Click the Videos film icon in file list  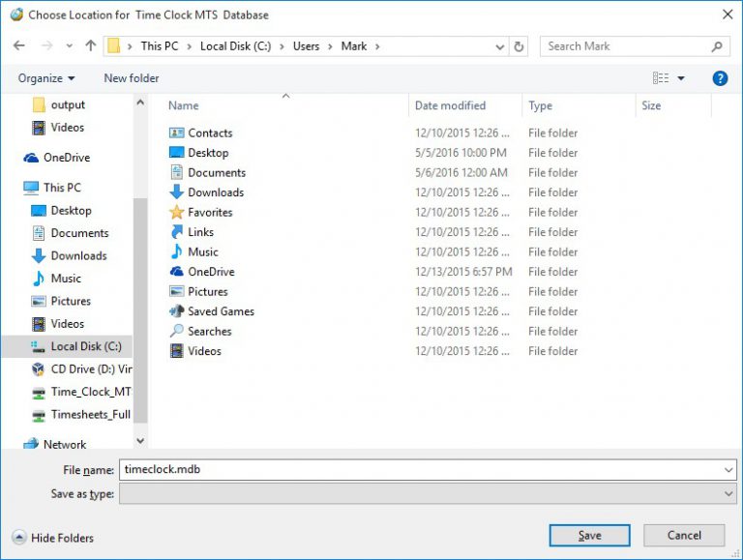pyautogui.click(x=176, y=350)
